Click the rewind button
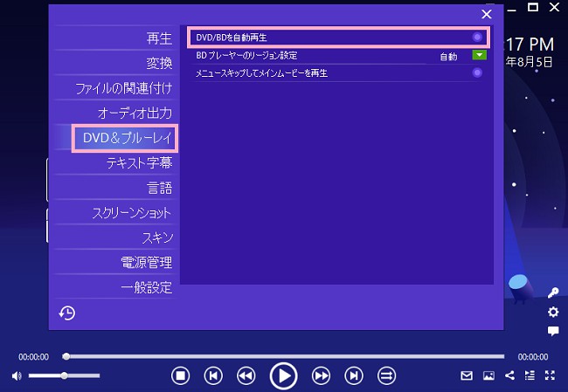The width and height of the screenshot is (568, 392). coord(246,375)
